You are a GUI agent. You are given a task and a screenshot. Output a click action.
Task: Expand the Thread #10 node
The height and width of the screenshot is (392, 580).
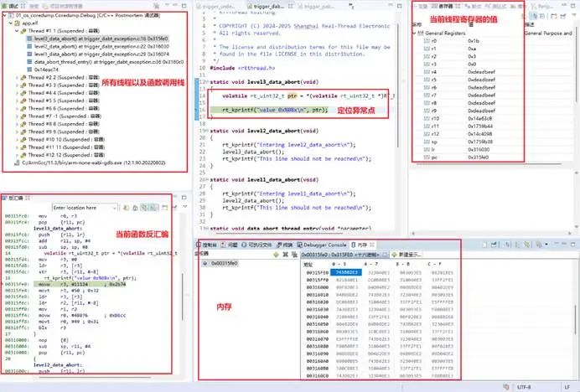point(17,139)
